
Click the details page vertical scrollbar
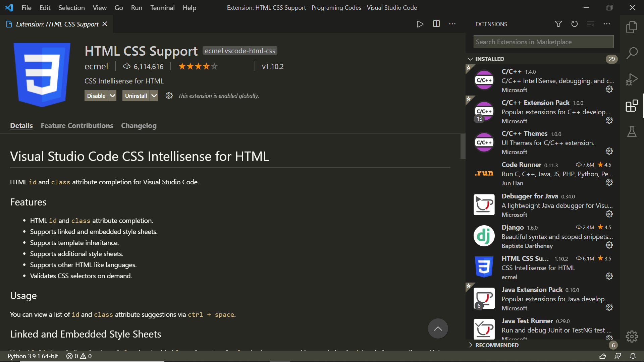point(463,146)
